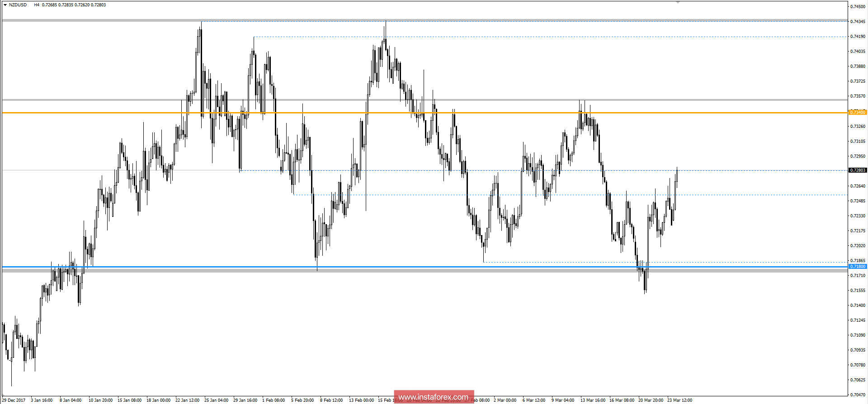This screenshot has width=868, height=404.
Task: Click the 16 Mar 08:00 time label
Action: [x=622, y=400]
